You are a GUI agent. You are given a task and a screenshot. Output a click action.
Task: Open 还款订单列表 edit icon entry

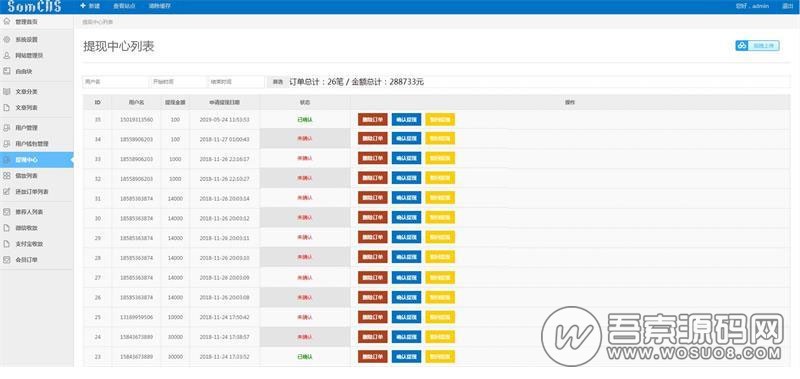[x=7, y=192]
